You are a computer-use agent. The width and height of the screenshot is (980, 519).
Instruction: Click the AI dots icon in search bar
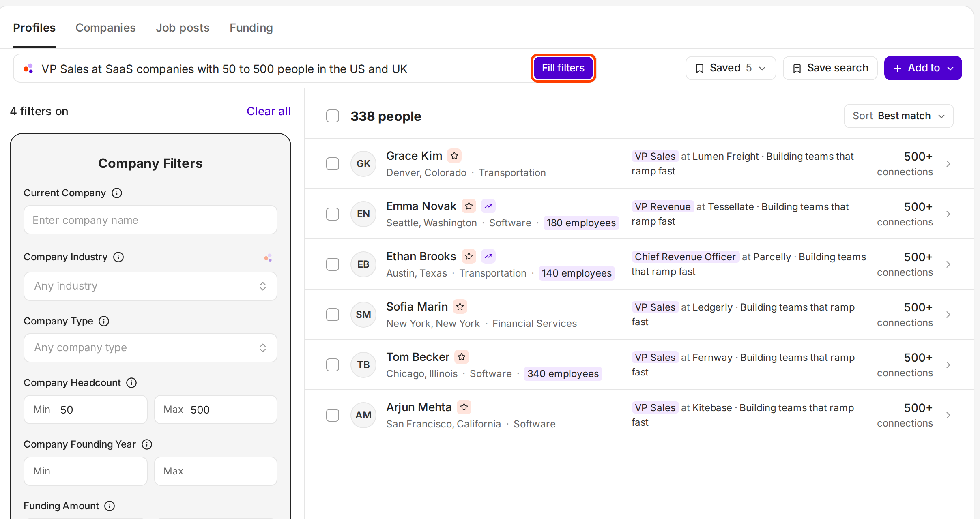28,69
